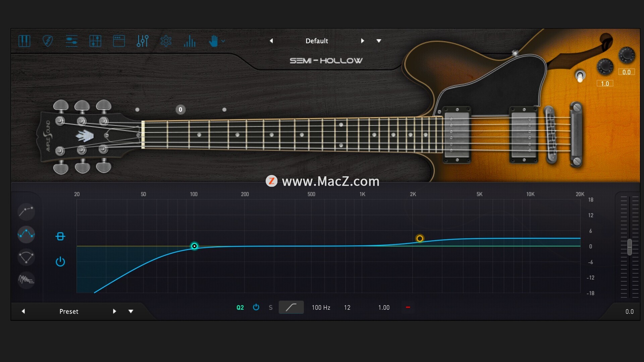The width and height of the screenshot is (644, 362).
Task: Select the Q2 band label
Action: (x=240, y=307)
